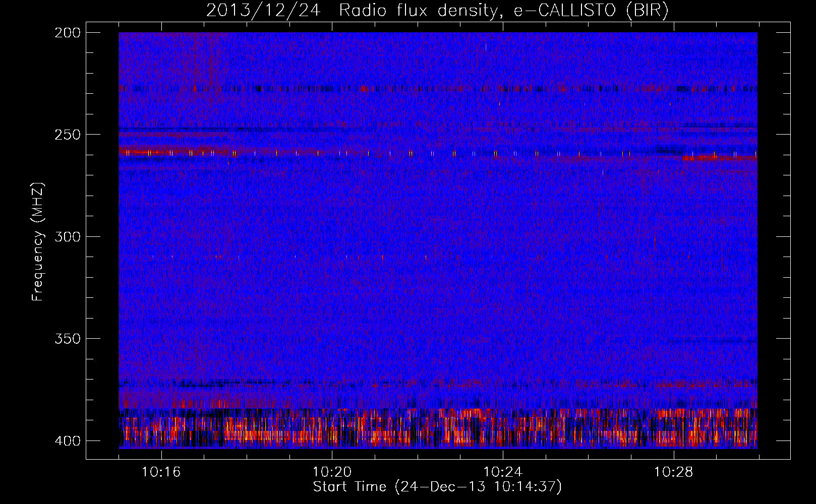Click the 10:28 time tick label
This screenshot has width=816, height=504.
[674, 472]
